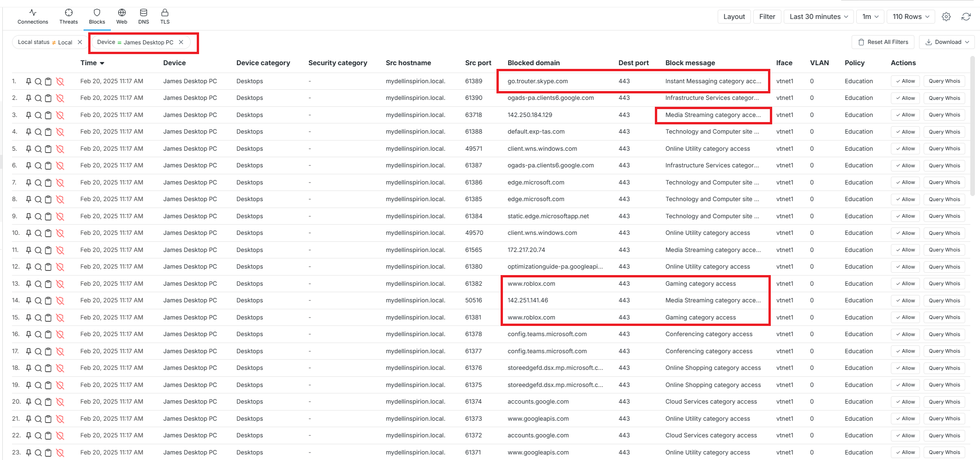
Task: Pin row 9 with the pin icon
Action: [29, 216]
